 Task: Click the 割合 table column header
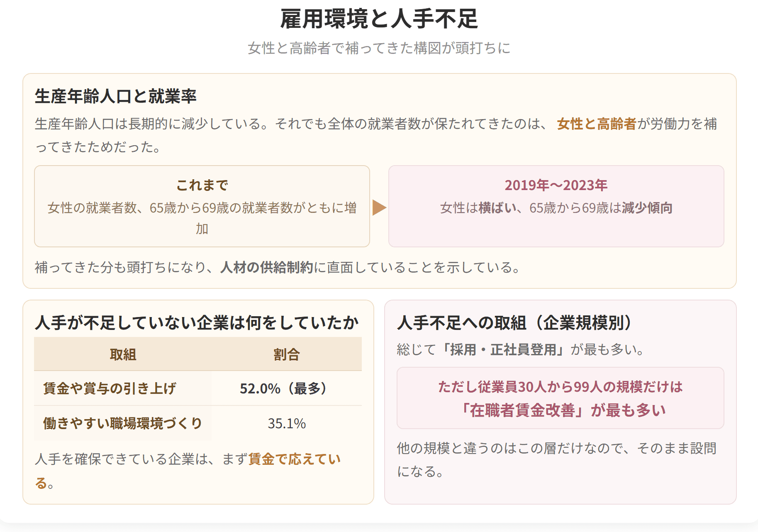pyautogui.click(x=286, y=354)
